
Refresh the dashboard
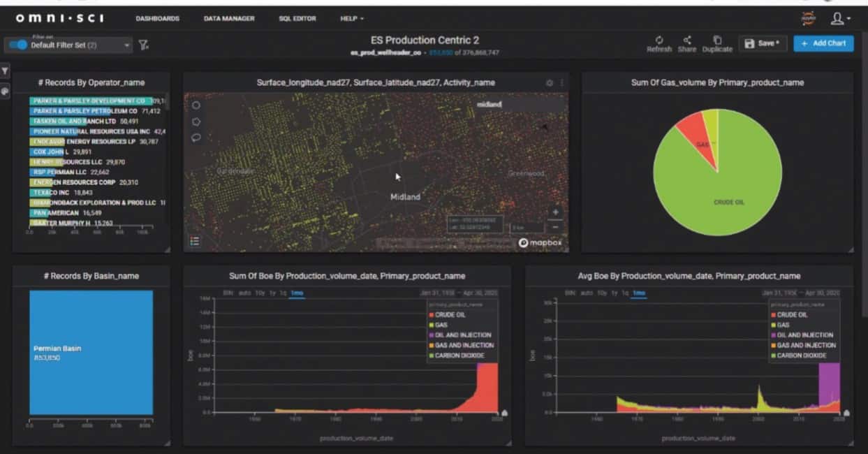659,45
